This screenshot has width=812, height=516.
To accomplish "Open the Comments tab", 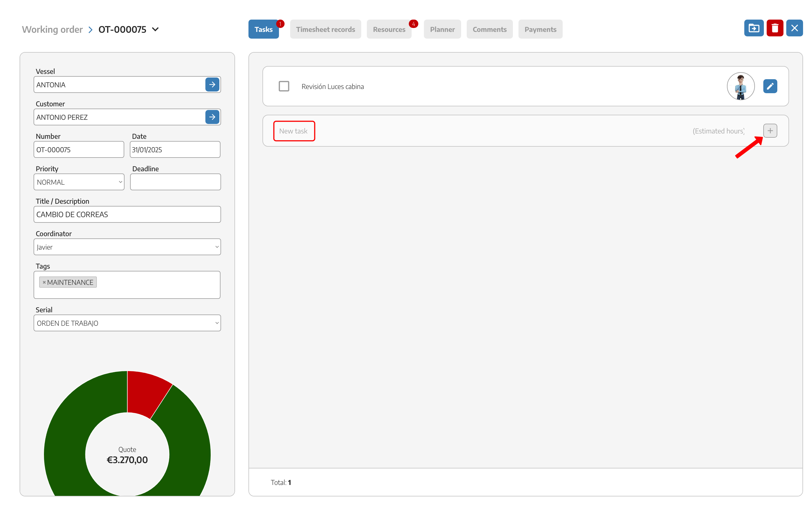I will [x=490, y=29].
